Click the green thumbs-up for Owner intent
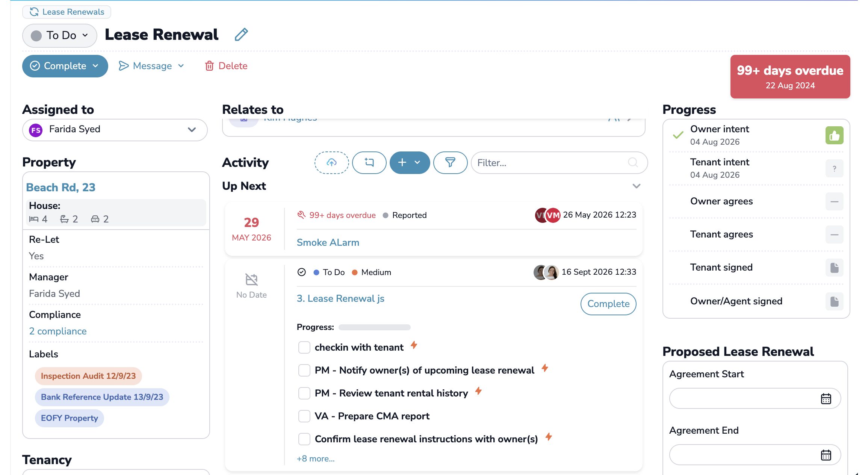The image size is (868, 475). pos(834,135)
